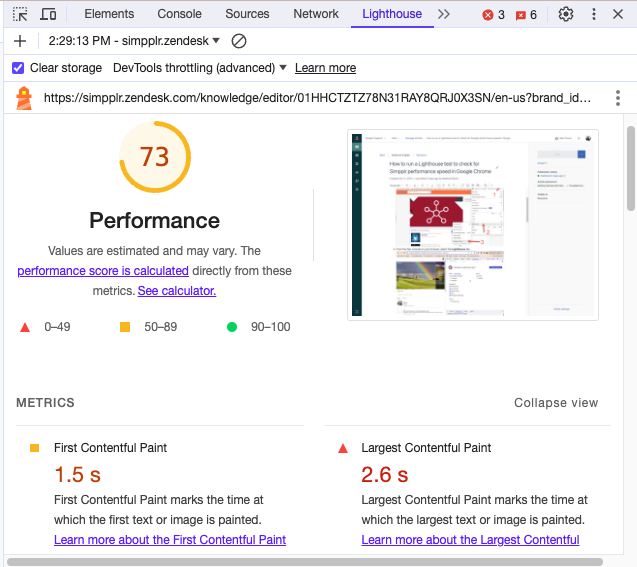Click the performance score 73 gauge
The width and height of the screenshot is (637, 567).
click(155, 157)
